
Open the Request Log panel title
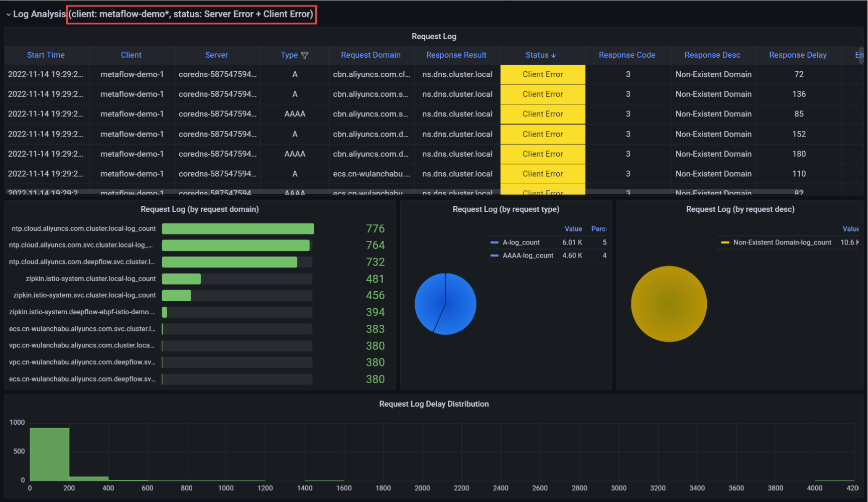[434, 37]
